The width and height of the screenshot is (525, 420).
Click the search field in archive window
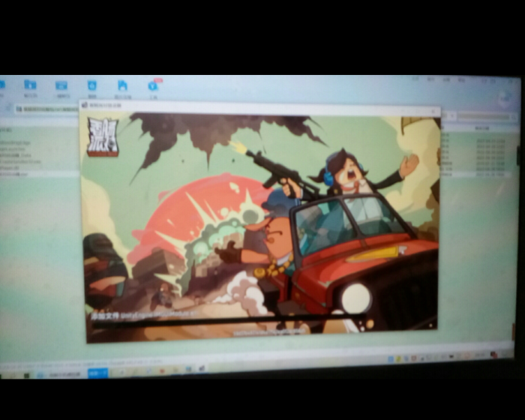(483, 116)
